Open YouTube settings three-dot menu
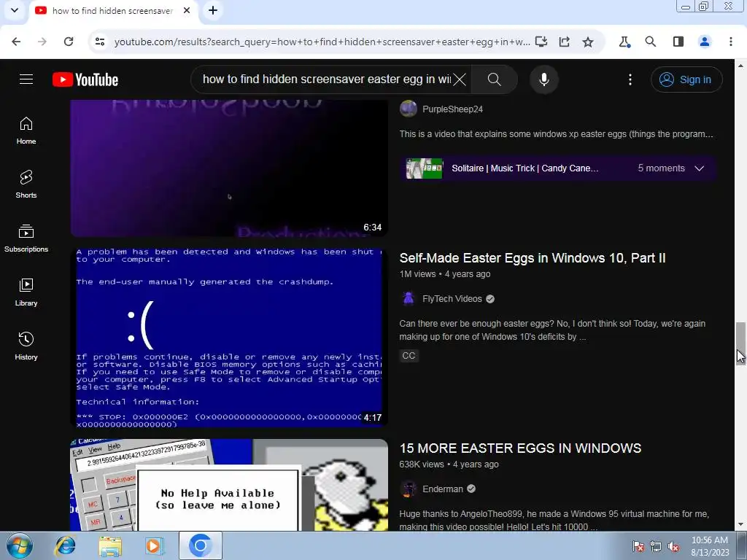This screenshot has width=747, height=560. [630, 79]
